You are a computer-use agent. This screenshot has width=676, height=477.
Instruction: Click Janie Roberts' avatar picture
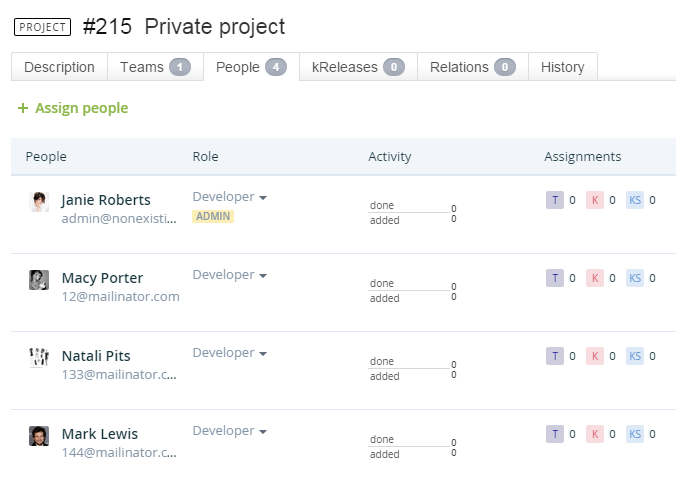pos(39,202)
